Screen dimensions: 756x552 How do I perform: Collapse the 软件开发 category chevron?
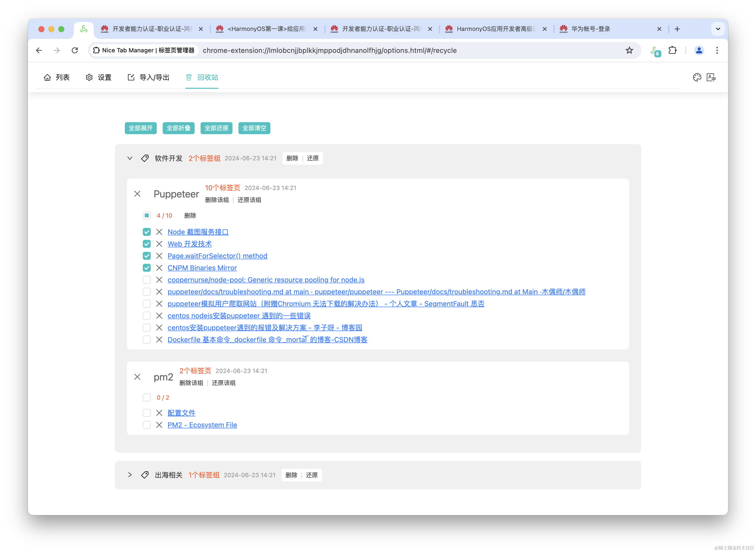point(130,158)
